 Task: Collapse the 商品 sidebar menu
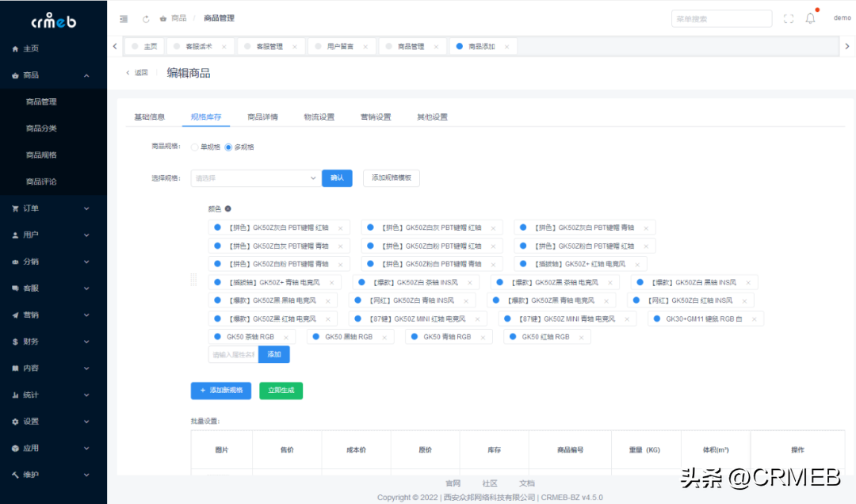[53, 75]
